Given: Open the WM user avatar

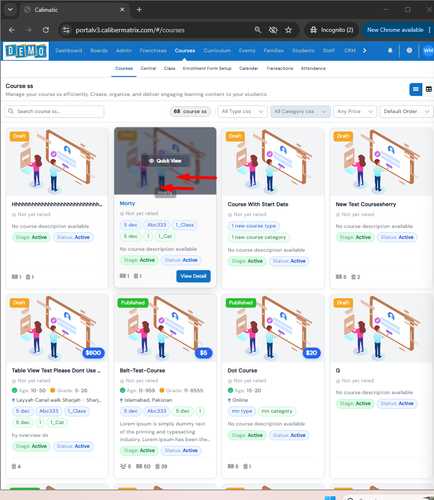Looking at the screenshot, I should (x=428, y=51).
